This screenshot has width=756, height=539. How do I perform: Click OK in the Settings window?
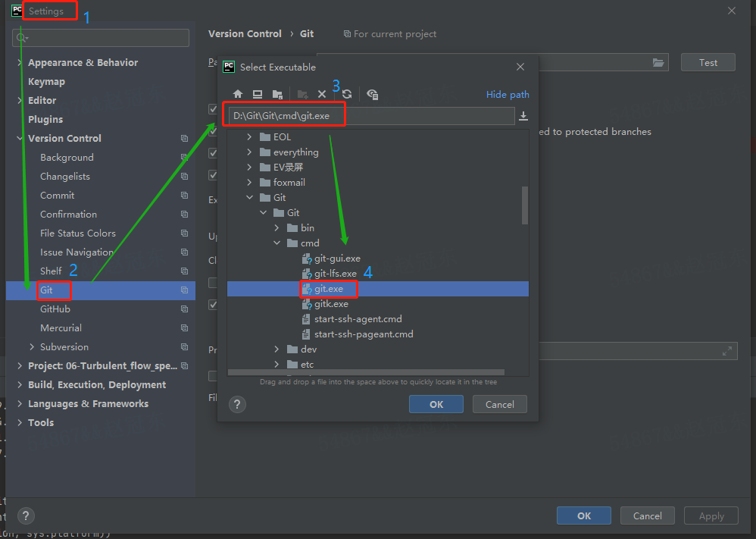(x=584, y=515)
